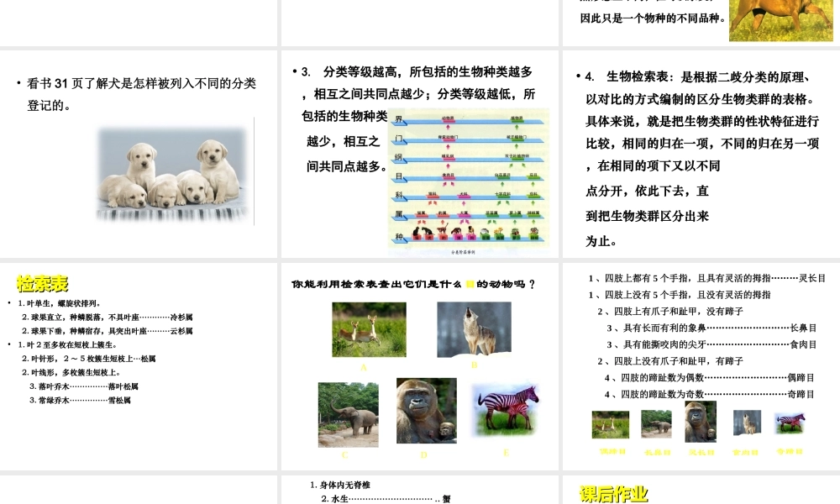The width and height of the screenshot is (840, 504).
Task: Click the text 登记的。 under the first bullet
Action: pos(50,105)
